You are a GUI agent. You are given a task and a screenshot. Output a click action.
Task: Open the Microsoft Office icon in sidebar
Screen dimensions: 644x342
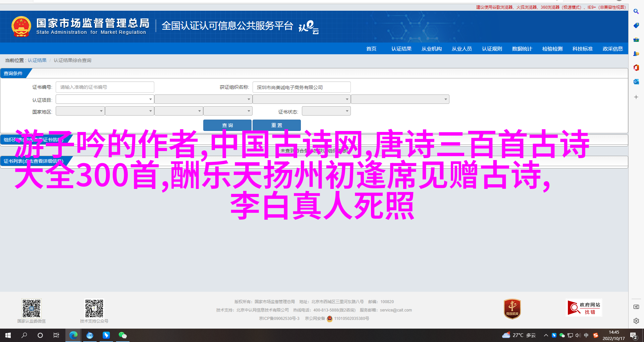pos(636,68)
